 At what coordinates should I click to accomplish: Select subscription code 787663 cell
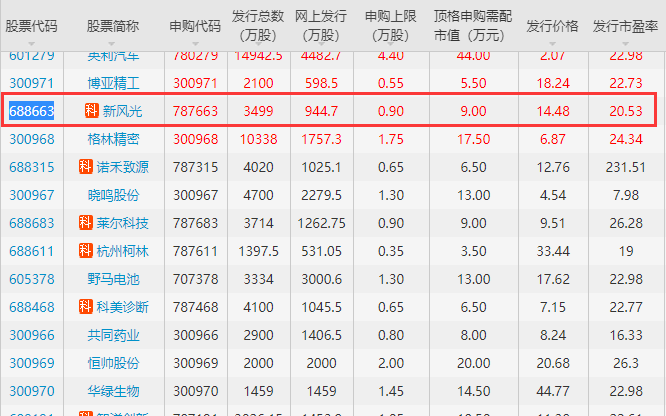point(195,111)
